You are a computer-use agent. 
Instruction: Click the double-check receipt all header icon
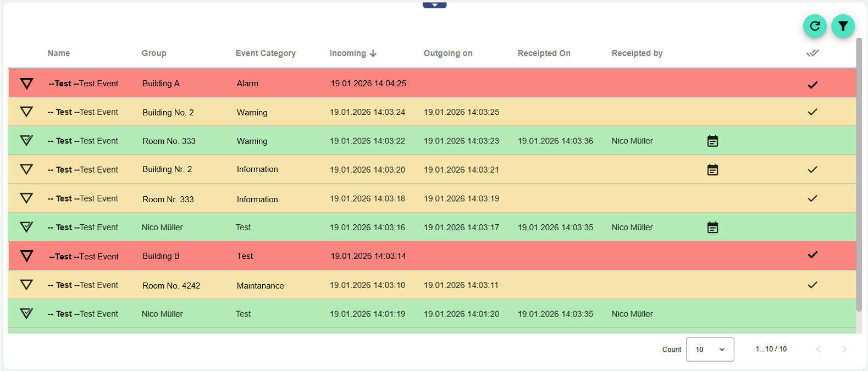coord(812,53)
